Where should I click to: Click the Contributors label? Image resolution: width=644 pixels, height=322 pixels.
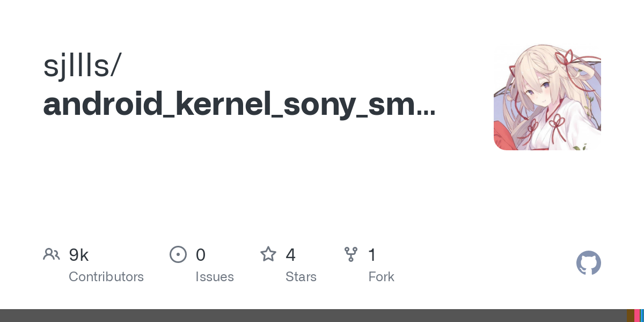106,277
